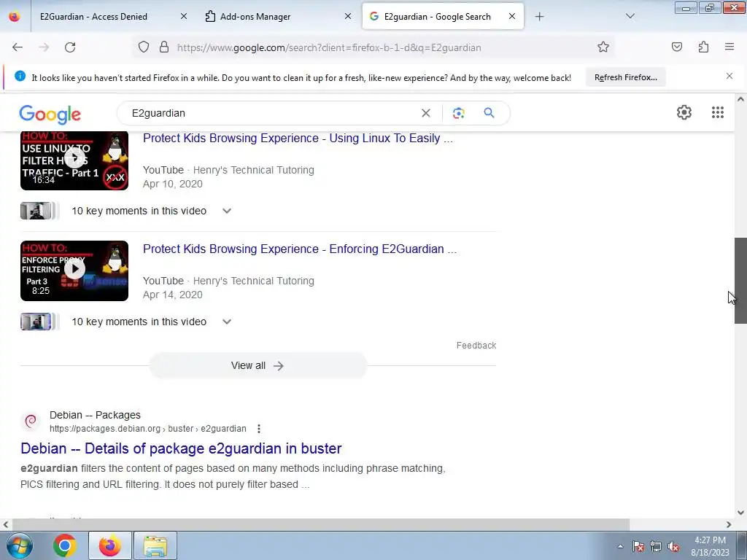
Task: Launch Chrome from taskbar
Action: click(65, 545)
